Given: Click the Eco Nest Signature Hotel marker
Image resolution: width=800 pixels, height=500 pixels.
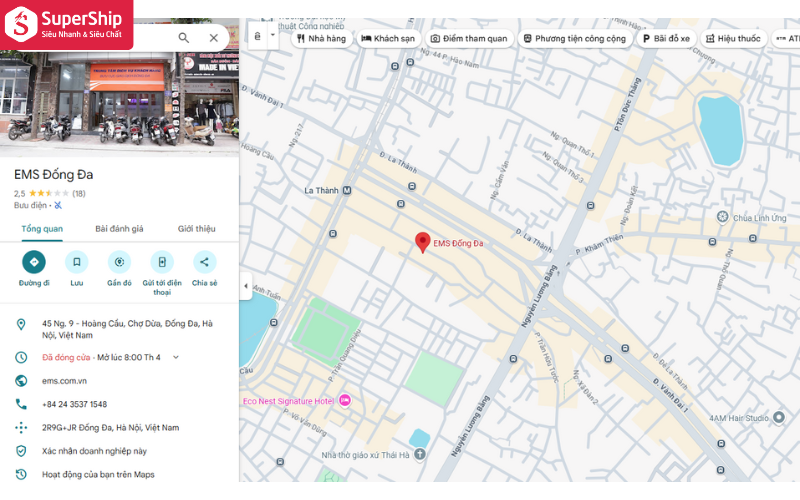Looking at the screenshot, I should 345,401.
